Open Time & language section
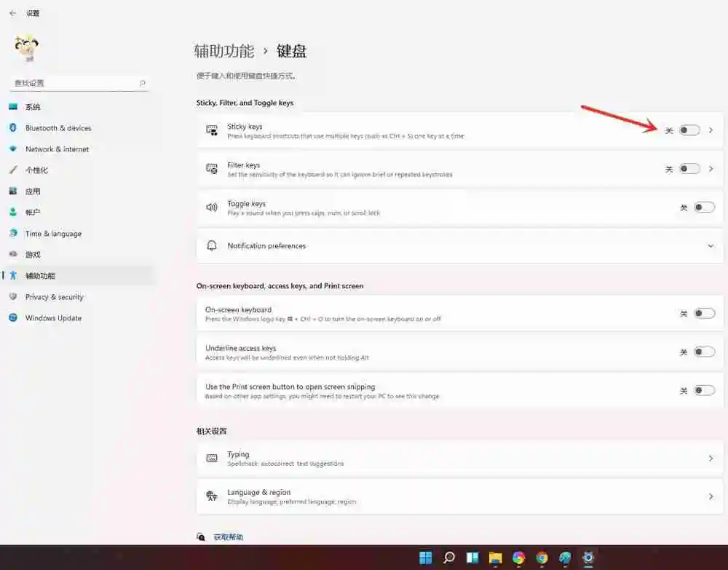Image resolution: width=728 pixels, height=570 pixels. point(77,234)
